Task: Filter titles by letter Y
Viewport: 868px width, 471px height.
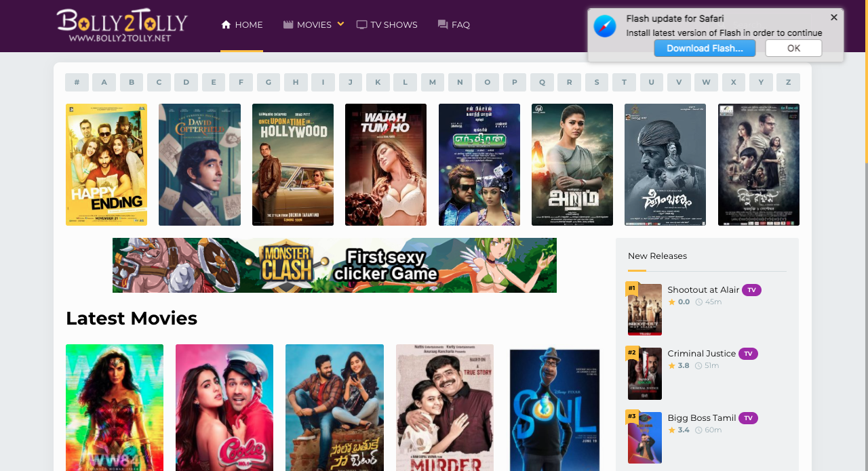Action: [x=761, y=82]
